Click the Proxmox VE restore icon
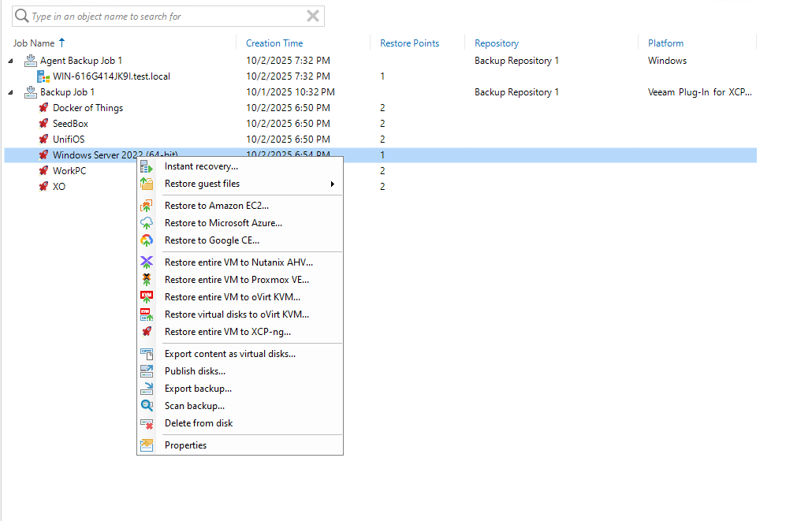The height and width of the screenshot is (521, 812). click(x=147, y=280)
